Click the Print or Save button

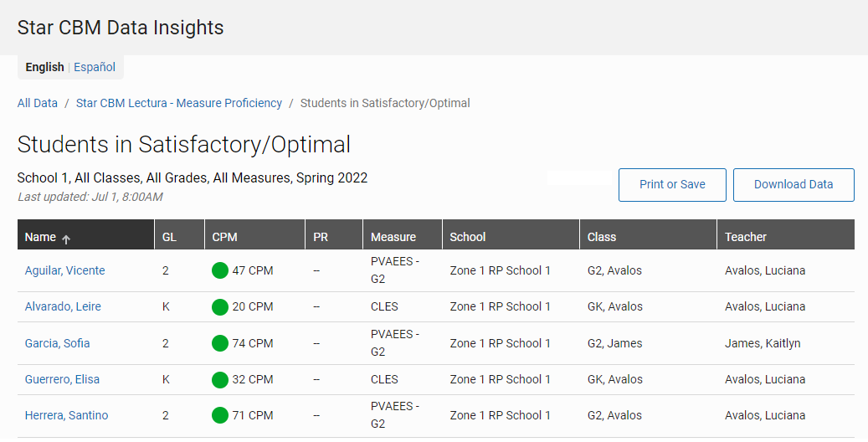click(672, 184)
